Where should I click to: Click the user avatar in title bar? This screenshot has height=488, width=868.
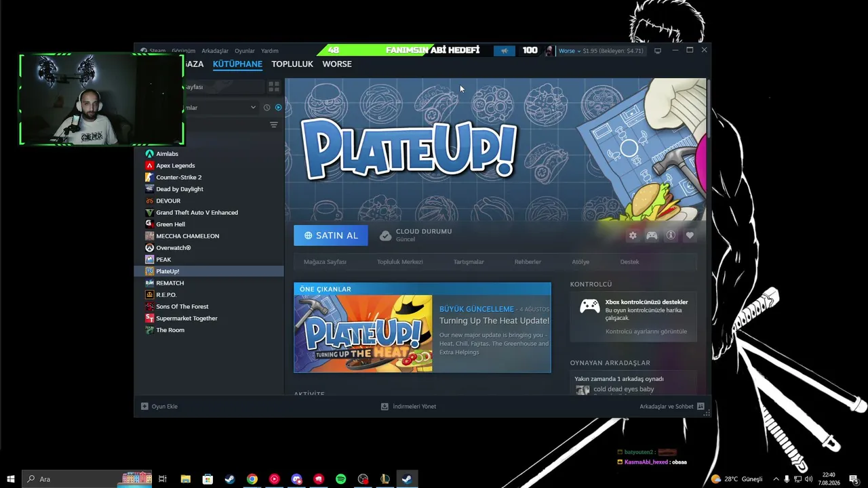pyautogui.click(x=549, y=51)
